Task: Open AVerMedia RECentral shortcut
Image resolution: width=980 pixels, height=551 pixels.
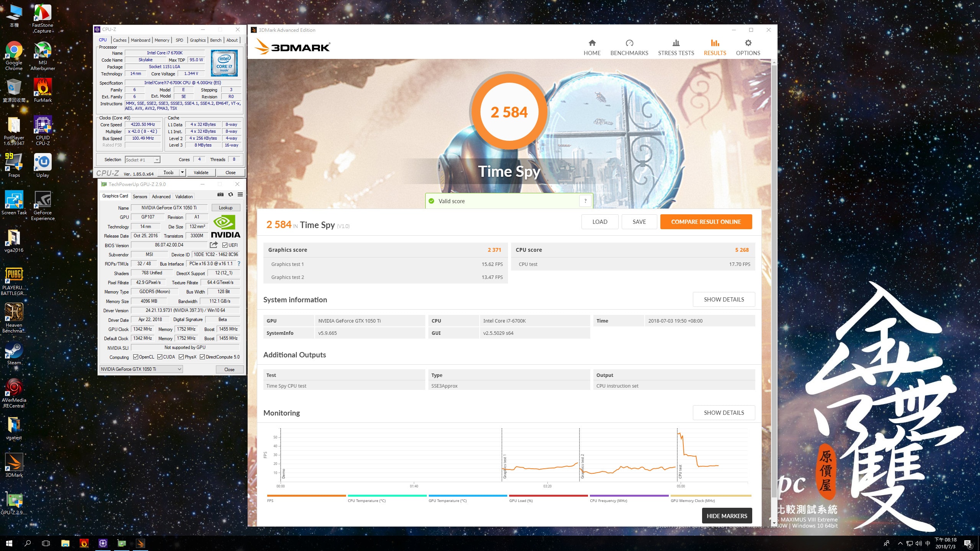Action: [14, 393]
